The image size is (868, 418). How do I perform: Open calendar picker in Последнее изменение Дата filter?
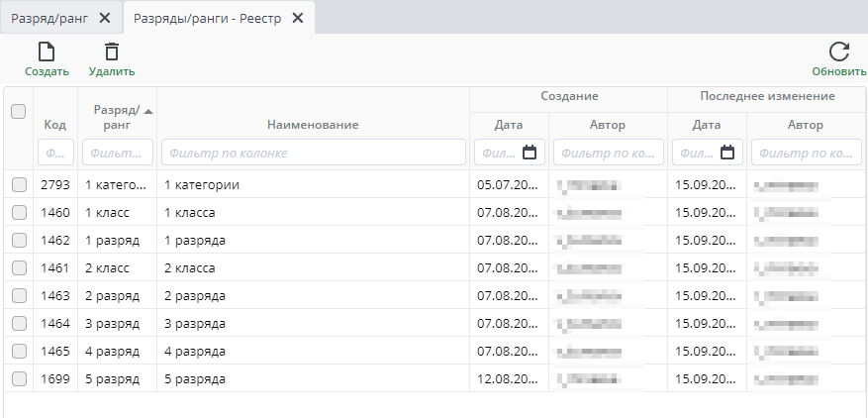727,153
